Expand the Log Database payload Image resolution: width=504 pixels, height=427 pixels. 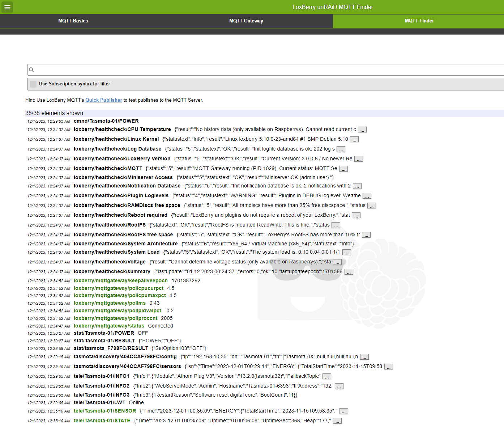click(x=341, y=149)
